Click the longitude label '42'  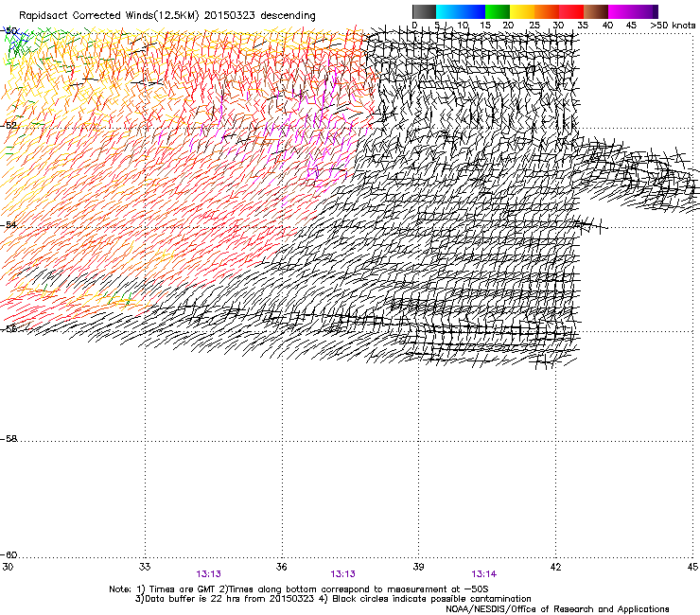[555, 567]
